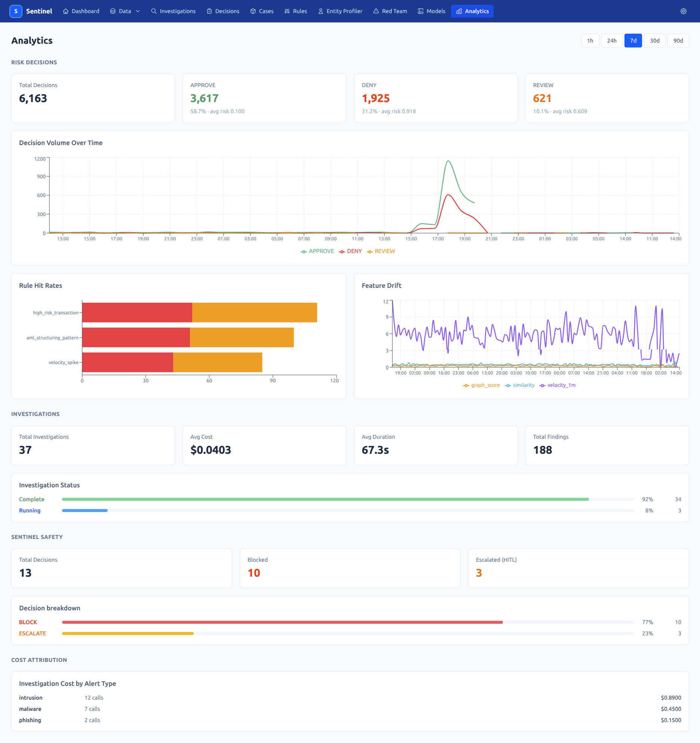Expand the Data menu chevron

pos(138,11)
